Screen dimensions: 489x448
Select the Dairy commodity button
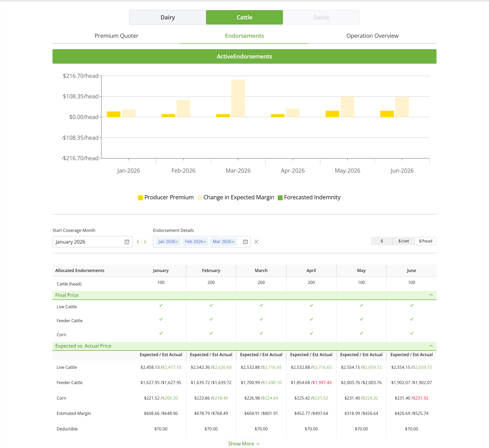click(168, 17)
